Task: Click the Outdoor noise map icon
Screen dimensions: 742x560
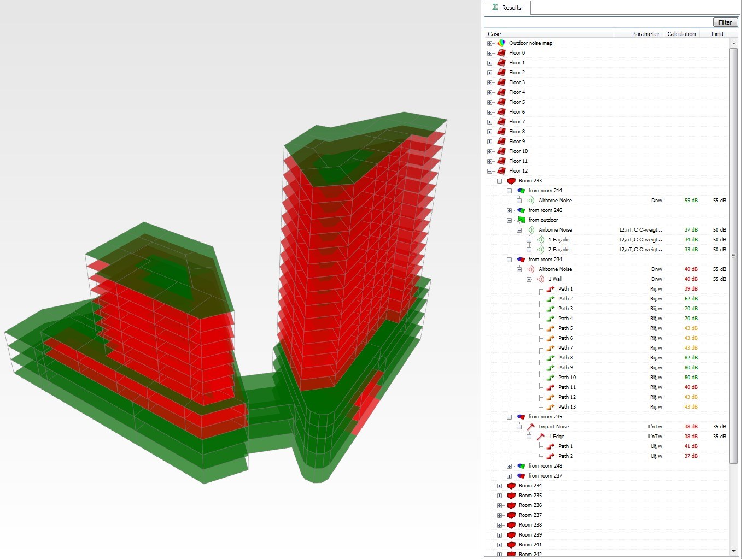Action: click(x=501, y=43)
